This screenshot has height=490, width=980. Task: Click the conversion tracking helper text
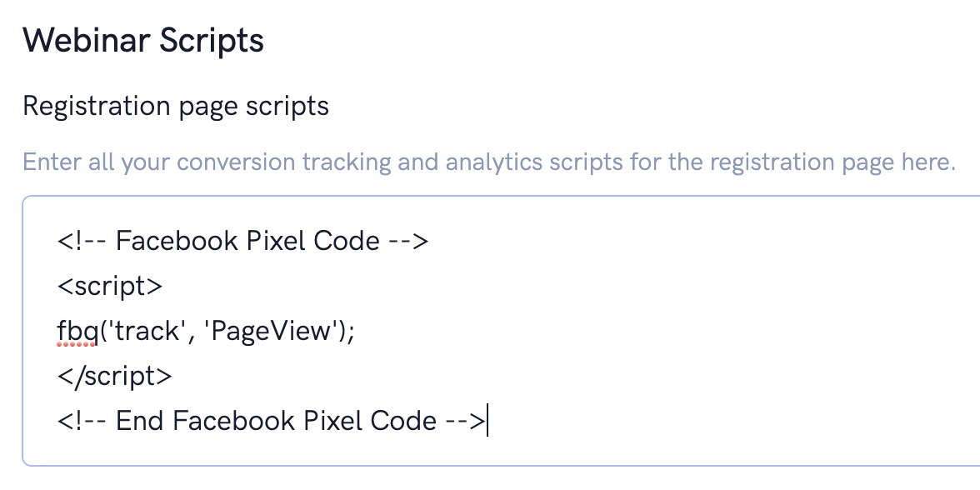(x=488, y=161)
